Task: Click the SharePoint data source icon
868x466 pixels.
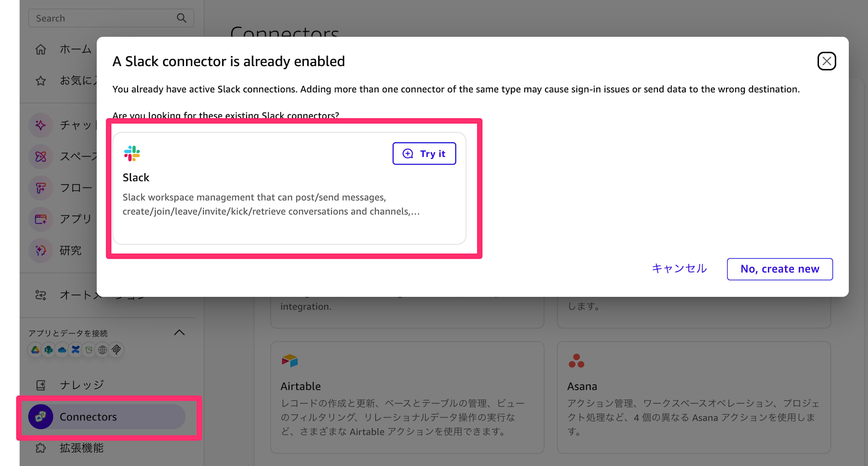Action: (49, 350)
